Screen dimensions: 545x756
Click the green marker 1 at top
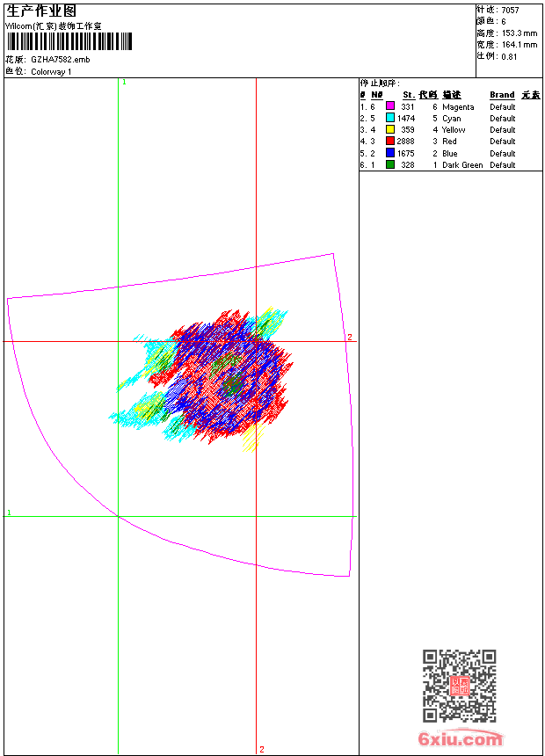point(124,82)
